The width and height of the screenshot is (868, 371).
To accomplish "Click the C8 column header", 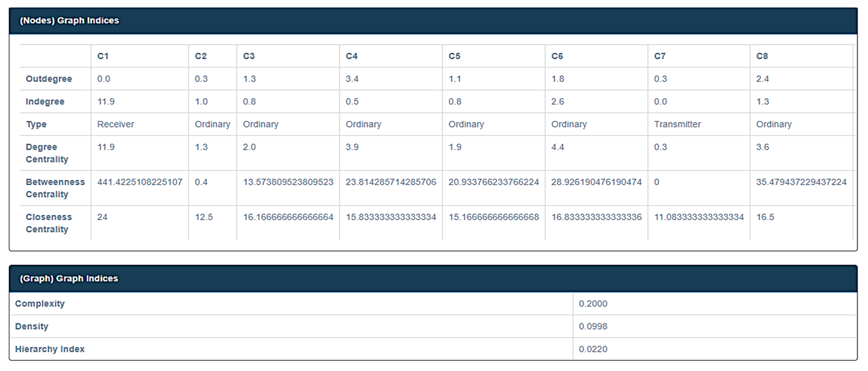I will [x=762, y=56].
